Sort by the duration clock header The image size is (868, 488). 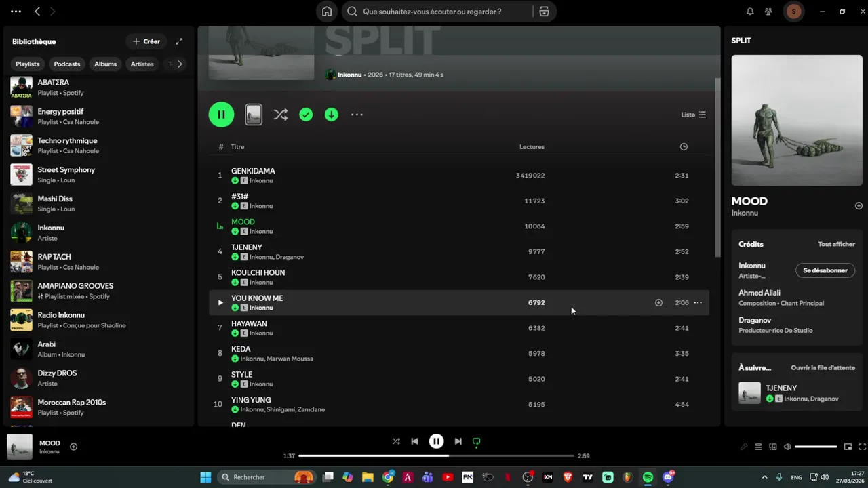click(684, 146)
